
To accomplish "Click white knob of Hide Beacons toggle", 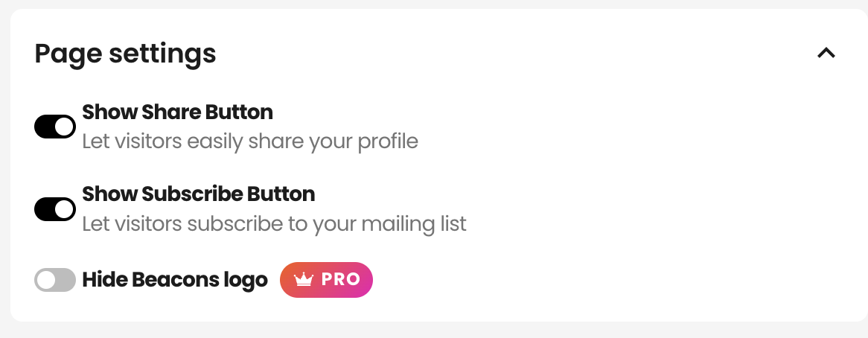I will (46, 280).
